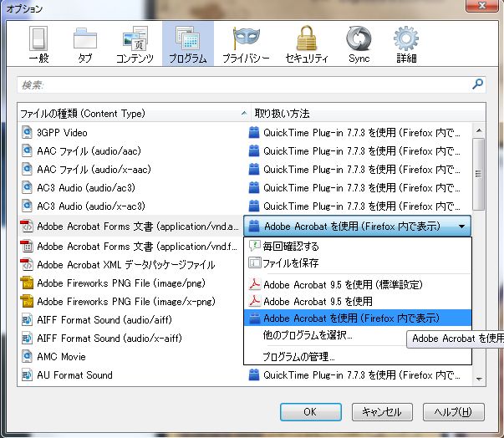This screenshot has width=504, height=438.
Task: Select the 3GPP Video row icon
Action: pyautogui.click(x=27, y=132)
